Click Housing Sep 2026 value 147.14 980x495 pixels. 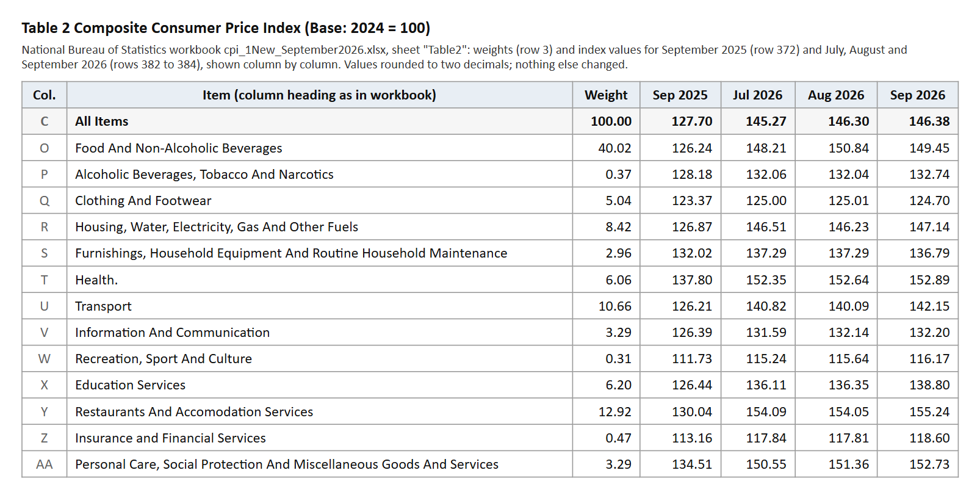[x=929, y=227]
